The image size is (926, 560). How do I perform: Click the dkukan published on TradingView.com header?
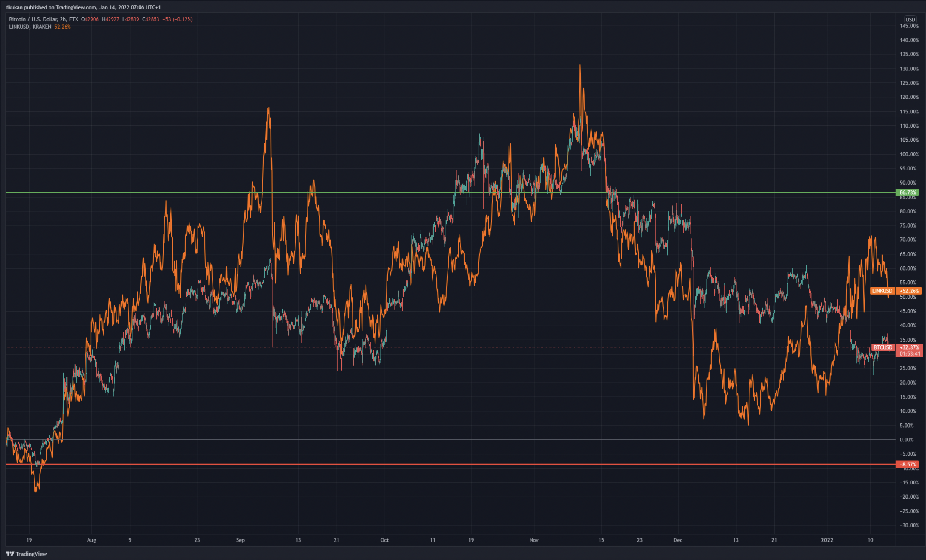point(83,7)
